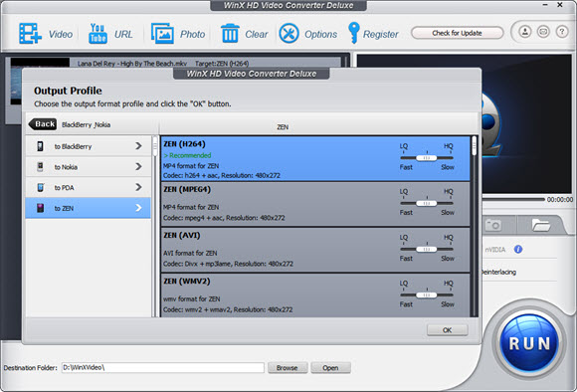The image size is (577, 392).
Task: Click the preview playback progress bar
Action: pos(513,199)
